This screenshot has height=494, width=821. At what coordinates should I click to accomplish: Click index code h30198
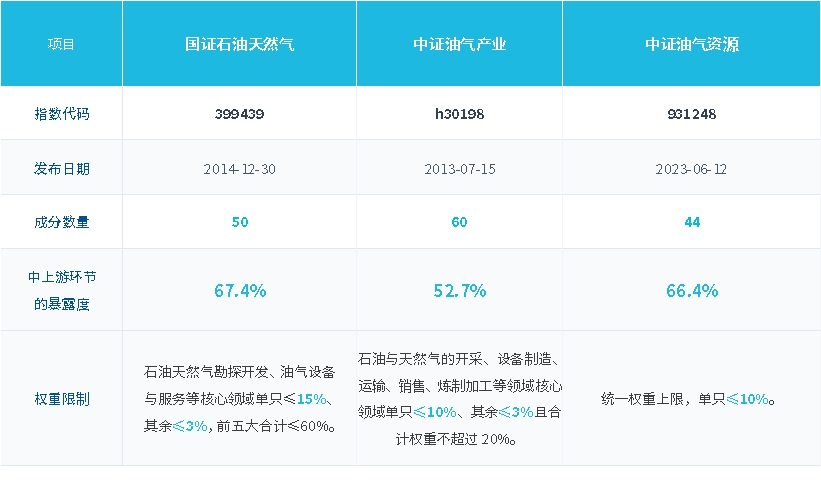pyautogui.click(x=459, y=114)
